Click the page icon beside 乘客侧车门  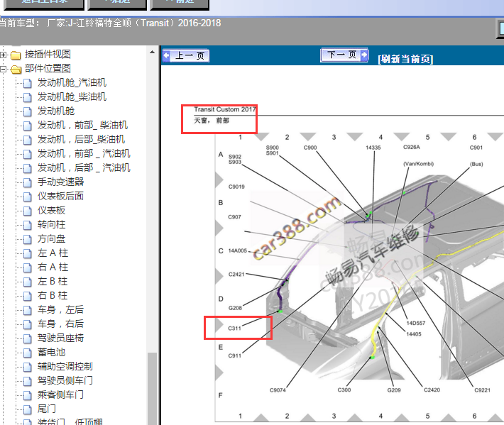[28, 395]
